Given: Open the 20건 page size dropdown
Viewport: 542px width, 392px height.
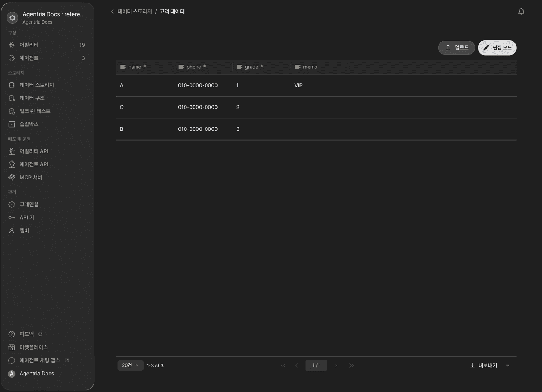Looking at the screenshot, I should coord(131,366).
